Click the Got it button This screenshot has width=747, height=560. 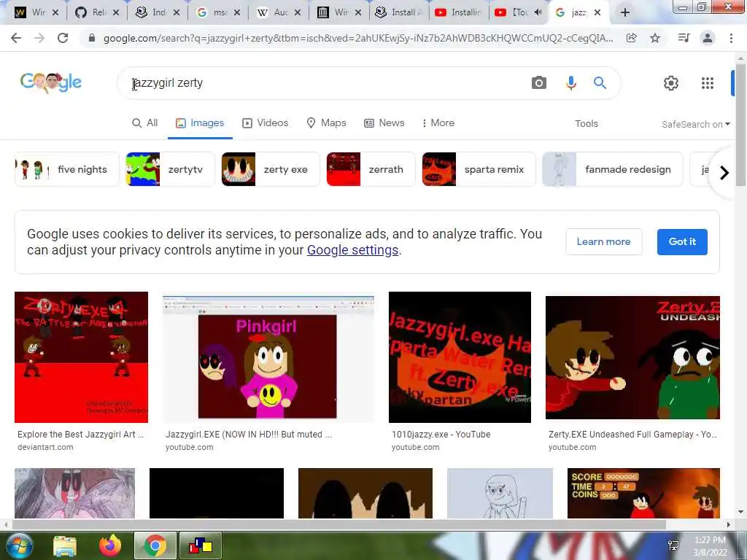[682, 242]
